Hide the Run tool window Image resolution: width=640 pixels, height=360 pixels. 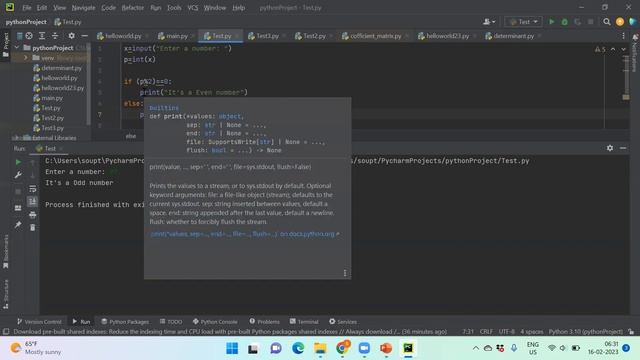click(623, 148)
